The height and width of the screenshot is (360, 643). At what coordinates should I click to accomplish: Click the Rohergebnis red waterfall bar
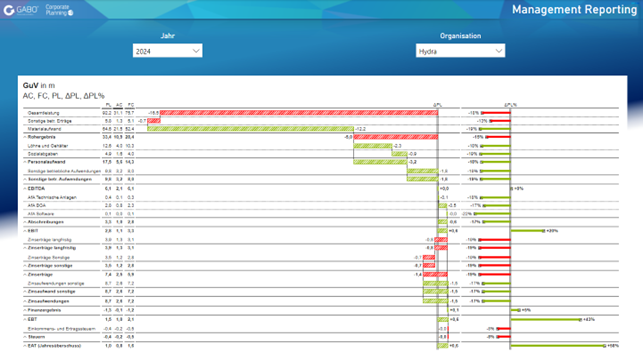point(396,137)
